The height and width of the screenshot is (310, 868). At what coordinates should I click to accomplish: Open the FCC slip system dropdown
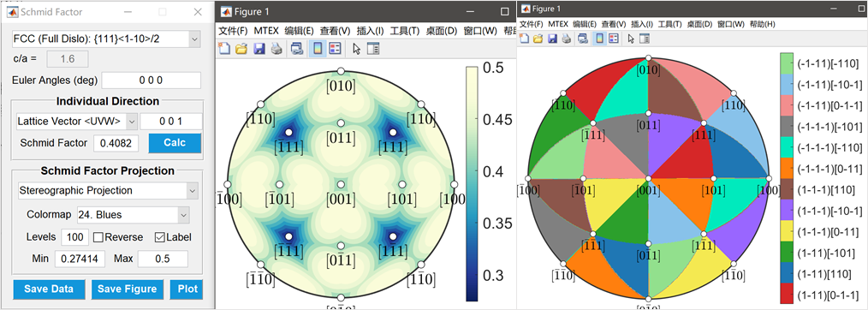point(106,39)
